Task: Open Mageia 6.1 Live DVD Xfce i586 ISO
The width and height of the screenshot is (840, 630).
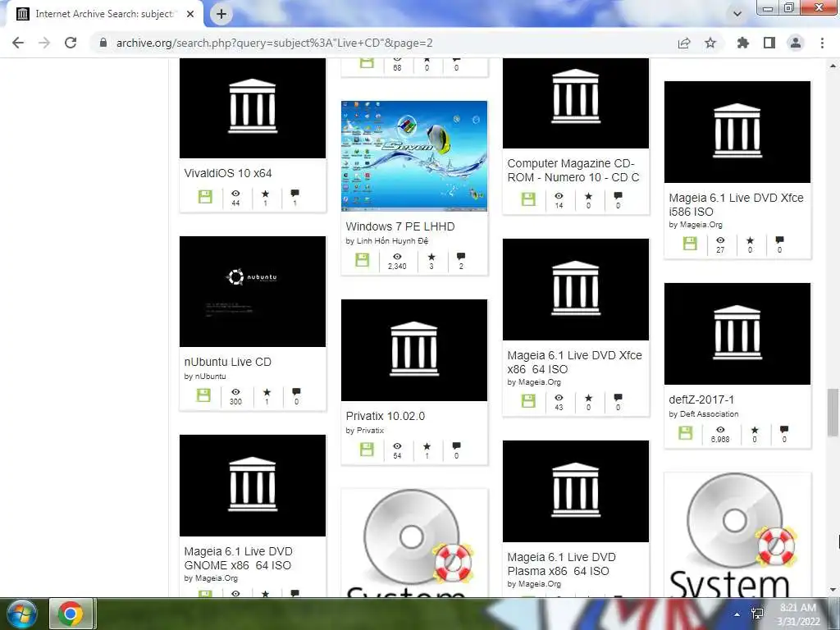Action: pyautogui.click(x=736, y=204)
